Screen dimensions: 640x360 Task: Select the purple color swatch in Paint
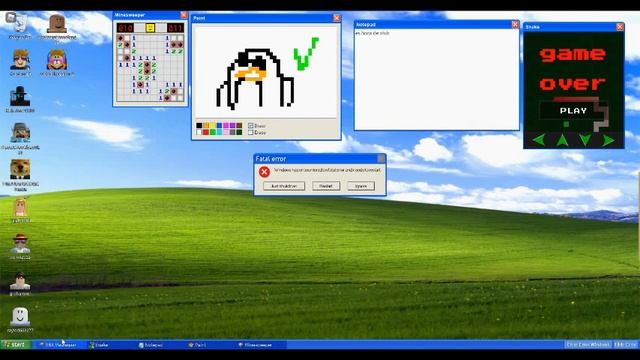(x=232, y=125)
